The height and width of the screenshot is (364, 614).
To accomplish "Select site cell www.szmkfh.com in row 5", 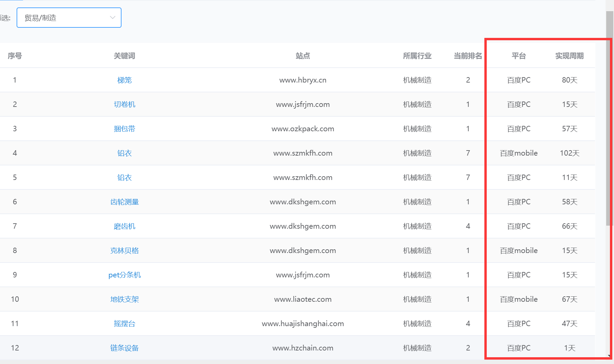I will [303, 178].
